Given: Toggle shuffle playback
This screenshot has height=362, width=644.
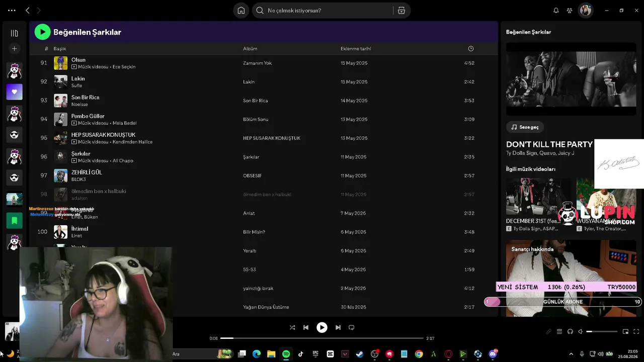Looking at the screenshot, I should point(292,327).
